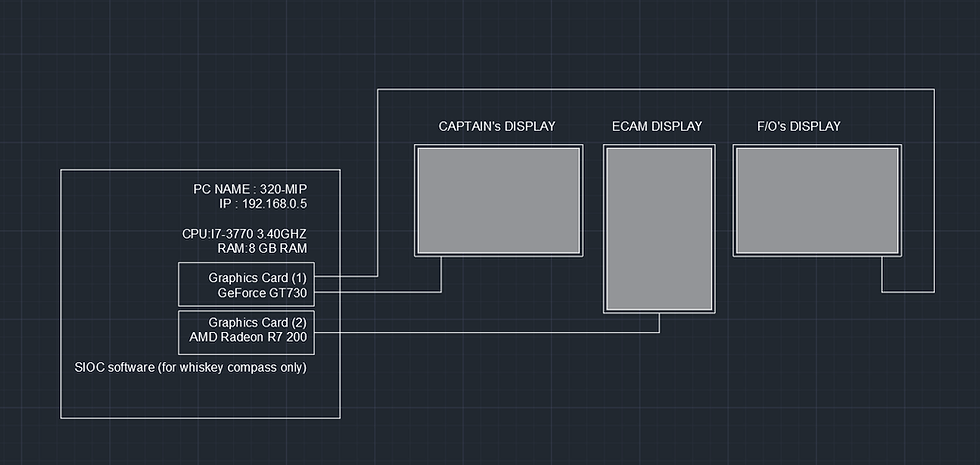The image size is (980, 465).
Task: Click the gray F/O's display screen rectangle
Action: (818, 201)
